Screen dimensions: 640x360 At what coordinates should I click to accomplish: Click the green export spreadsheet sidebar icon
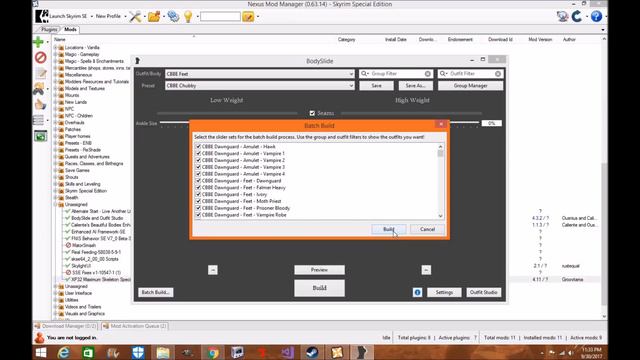40,136
